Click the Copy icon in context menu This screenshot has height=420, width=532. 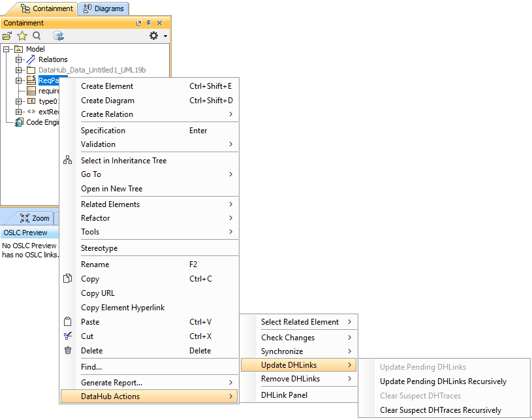point(67,278)
